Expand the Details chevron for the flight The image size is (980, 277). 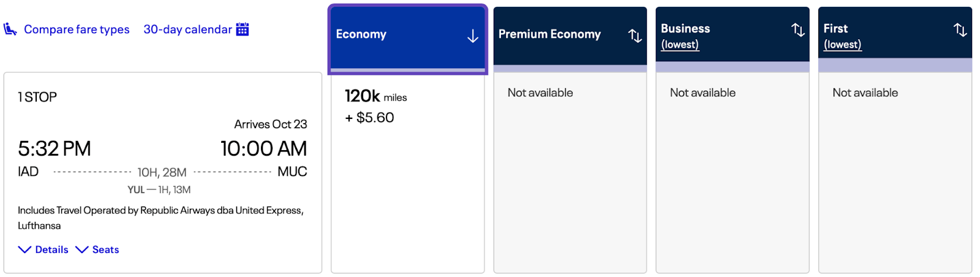(24, 249)
